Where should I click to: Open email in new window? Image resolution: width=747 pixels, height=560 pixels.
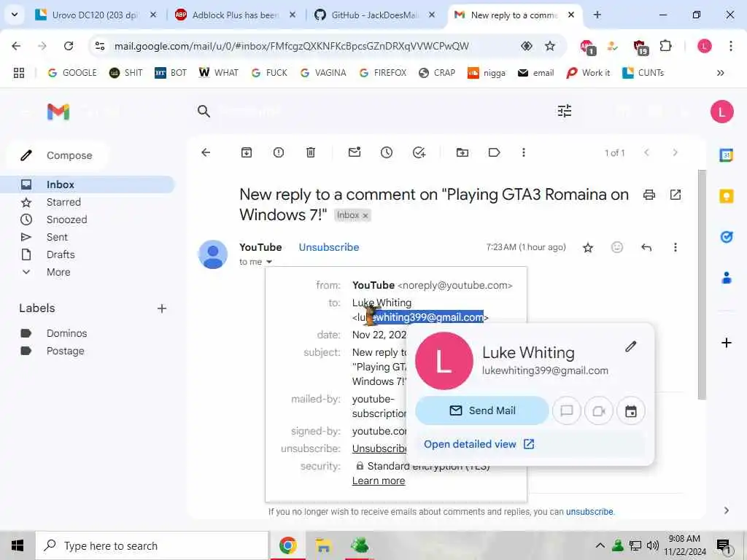click(x=675, y=195)
